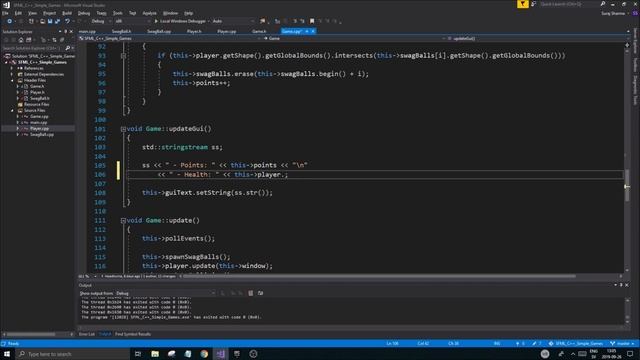Screen dimensions: 640x360
Task: Open the Show output from dropdown
Action: 165,293
